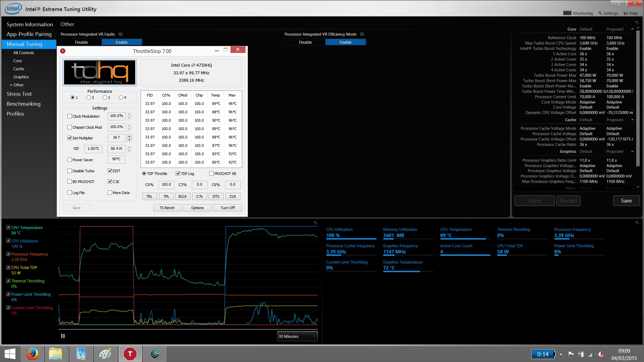
Task: Switch to ThrottleStop taskbar icon
Action: 130,354
